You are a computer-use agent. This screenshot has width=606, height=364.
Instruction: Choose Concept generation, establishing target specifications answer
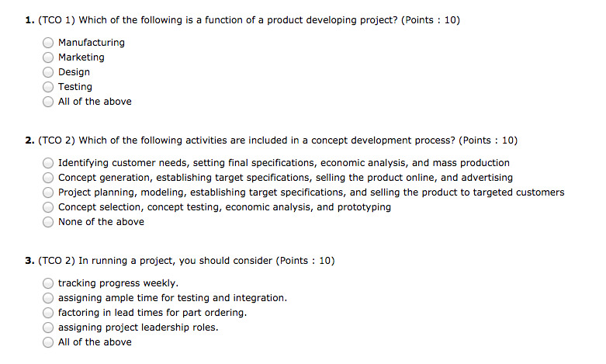(x=48, y=178)
